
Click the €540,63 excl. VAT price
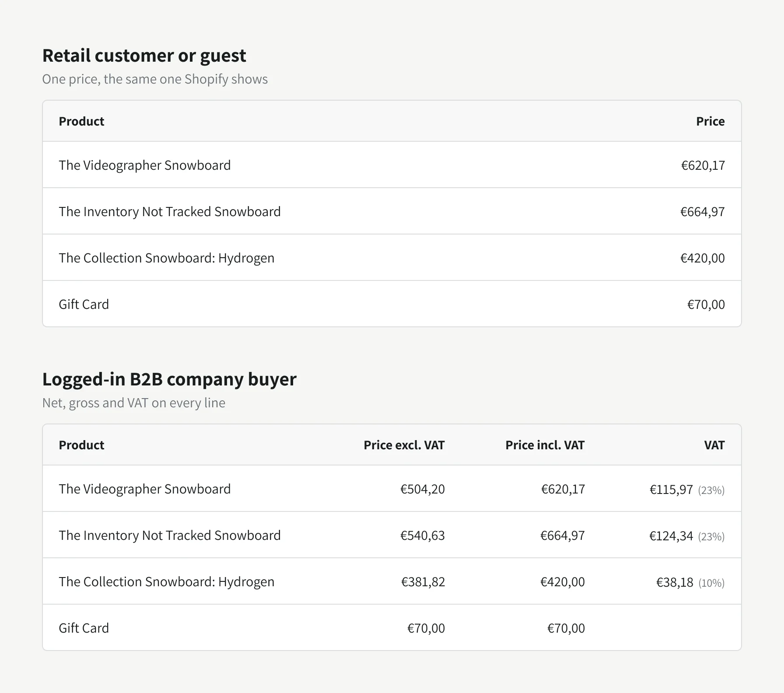[x=422, y=535]
